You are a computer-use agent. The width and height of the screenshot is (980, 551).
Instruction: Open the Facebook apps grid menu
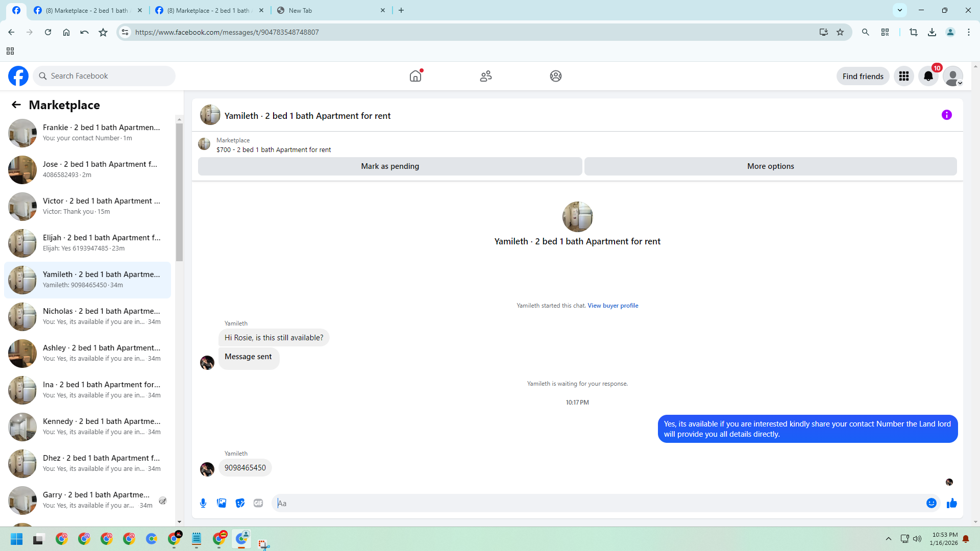coord(904,76)
